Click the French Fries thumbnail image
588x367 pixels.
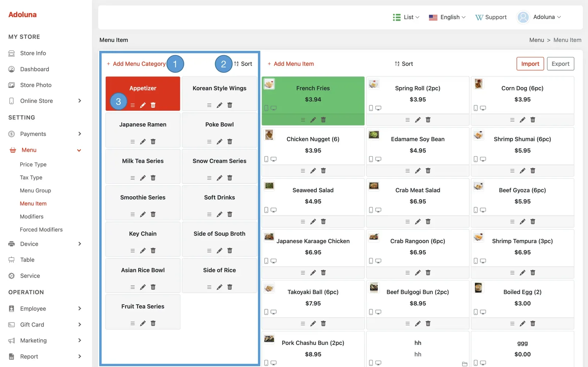[269, 84]
